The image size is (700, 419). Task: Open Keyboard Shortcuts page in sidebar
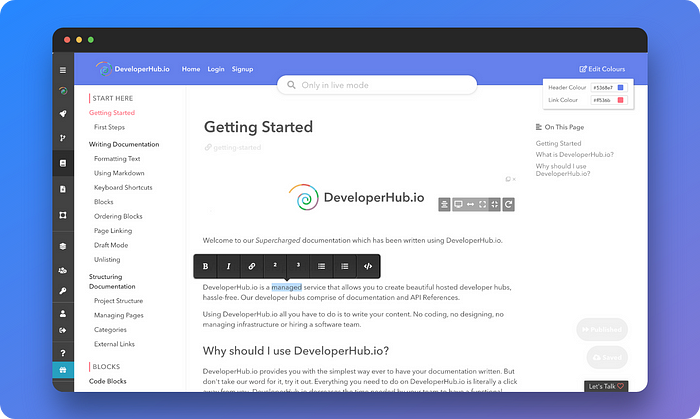coord(123,187)
